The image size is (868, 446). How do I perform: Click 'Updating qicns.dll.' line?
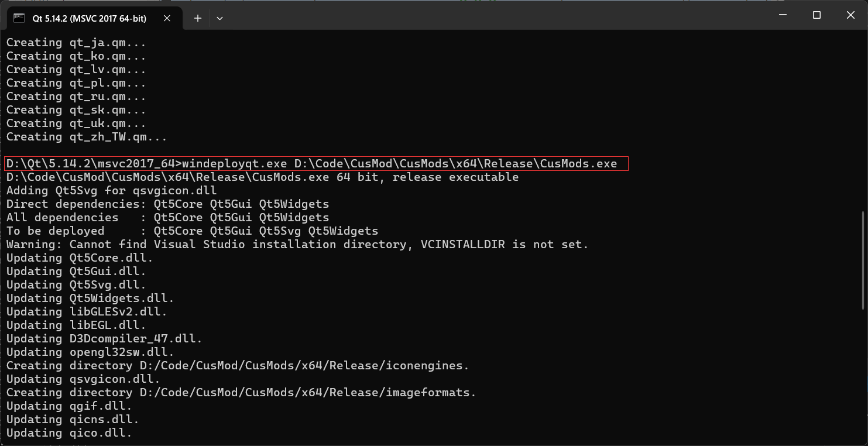point(73,419)
